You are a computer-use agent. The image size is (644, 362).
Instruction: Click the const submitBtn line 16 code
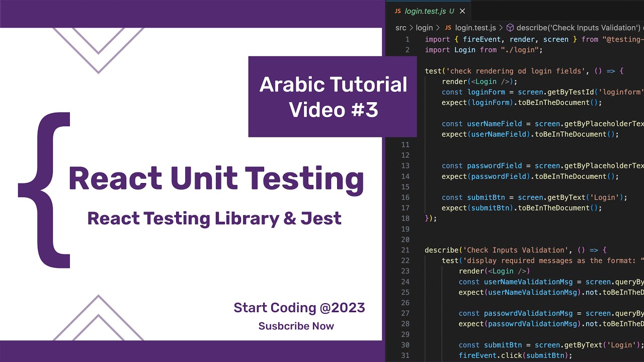[535, 197]
